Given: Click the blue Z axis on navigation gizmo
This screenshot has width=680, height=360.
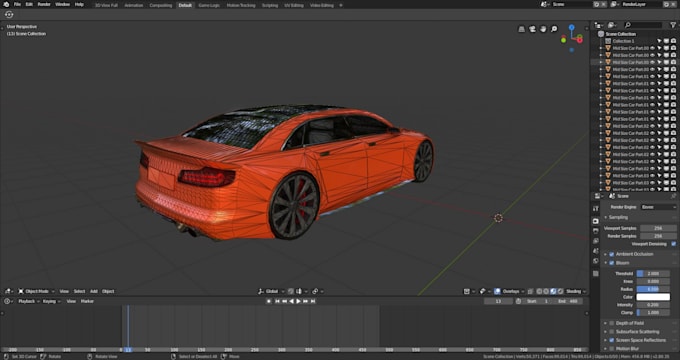Looking at the screenshot, I should click(572, 27).
